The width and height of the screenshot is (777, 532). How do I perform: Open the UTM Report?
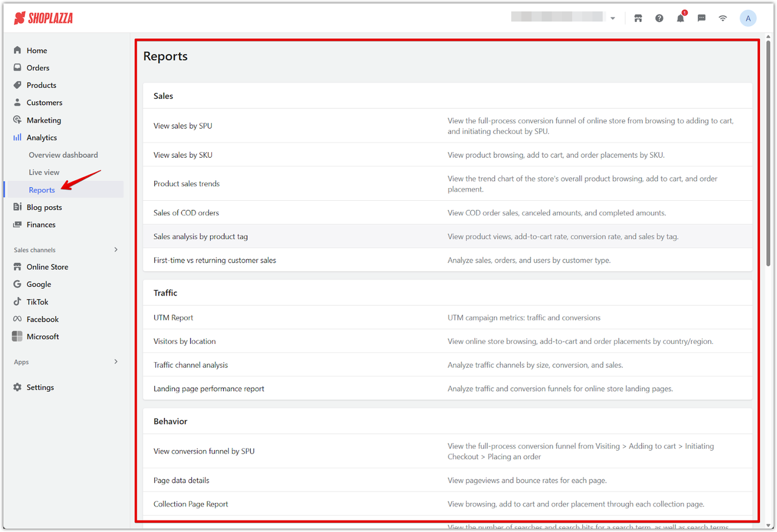pos(173,317)
